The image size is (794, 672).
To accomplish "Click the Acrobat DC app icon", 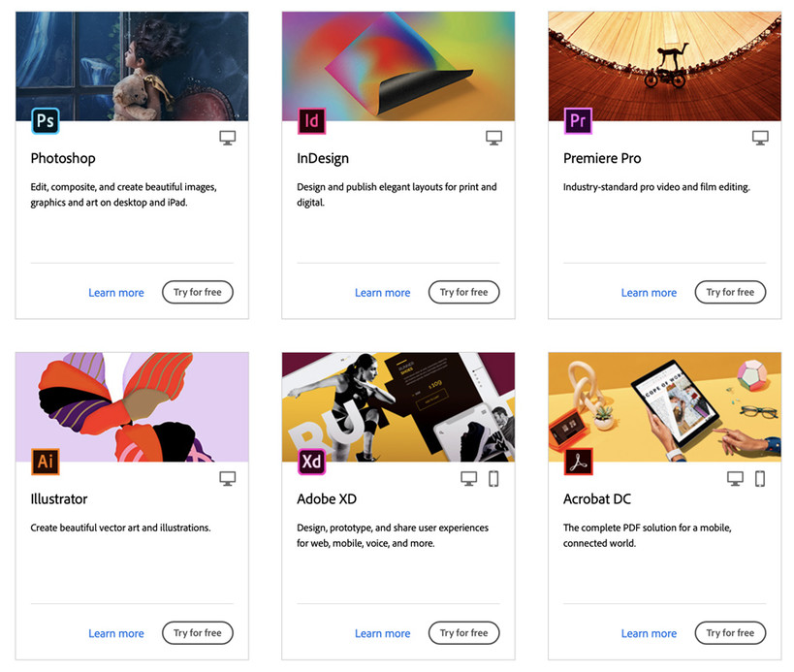I will (x=578, y=462).
